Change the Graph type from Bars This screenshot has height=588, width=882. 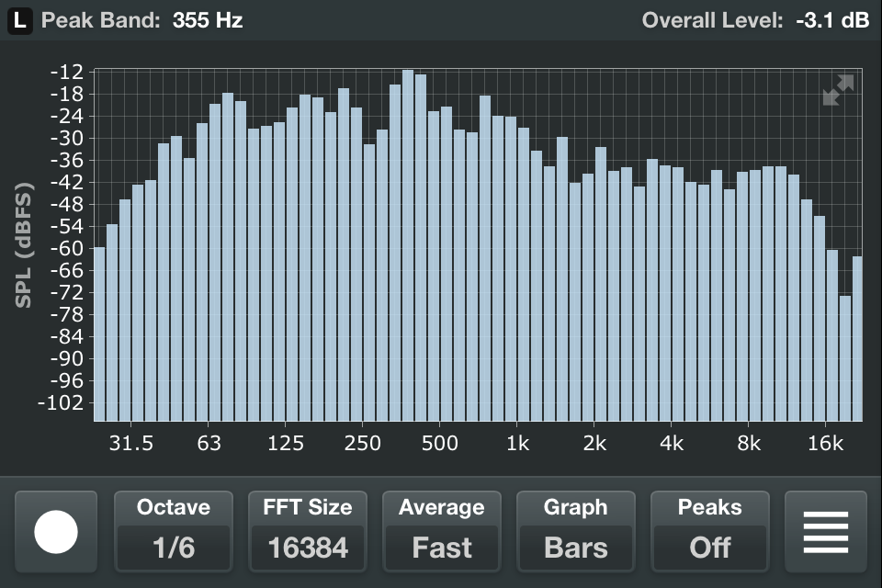(575, 534)
